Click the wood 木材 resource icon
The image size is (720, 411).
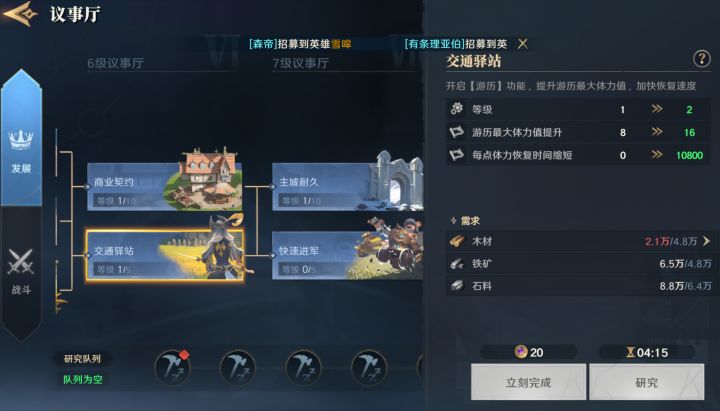click(x=457, y=241)
